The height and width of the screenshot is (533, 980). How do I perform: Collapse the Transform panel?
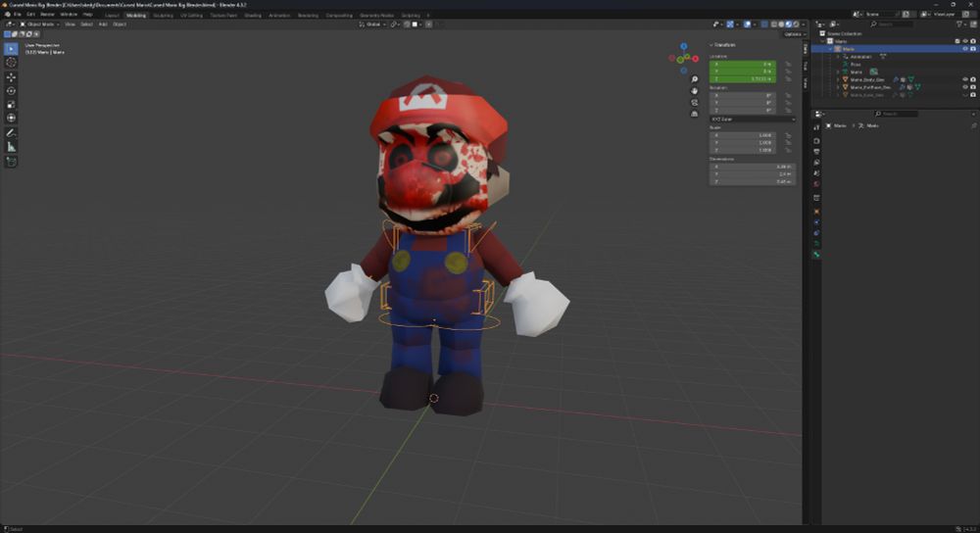click(x=725, y=45)
